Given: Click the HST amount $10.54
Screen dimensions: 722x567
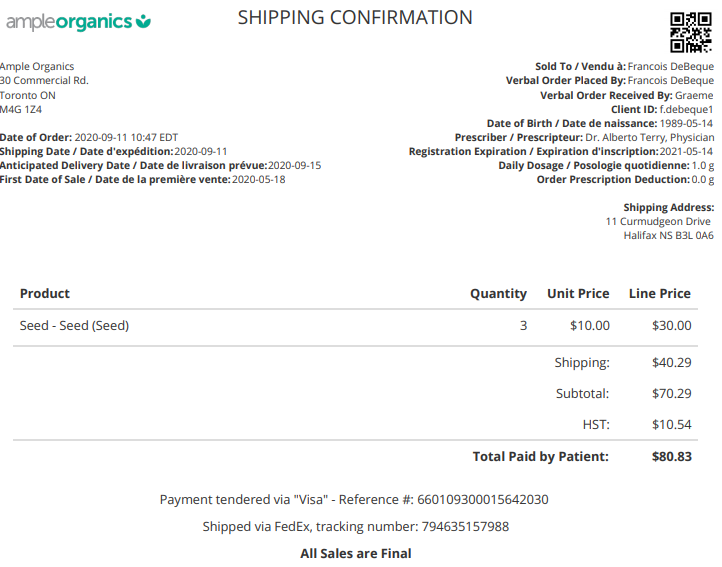Looking at the screenshot, I should [671, 425].
